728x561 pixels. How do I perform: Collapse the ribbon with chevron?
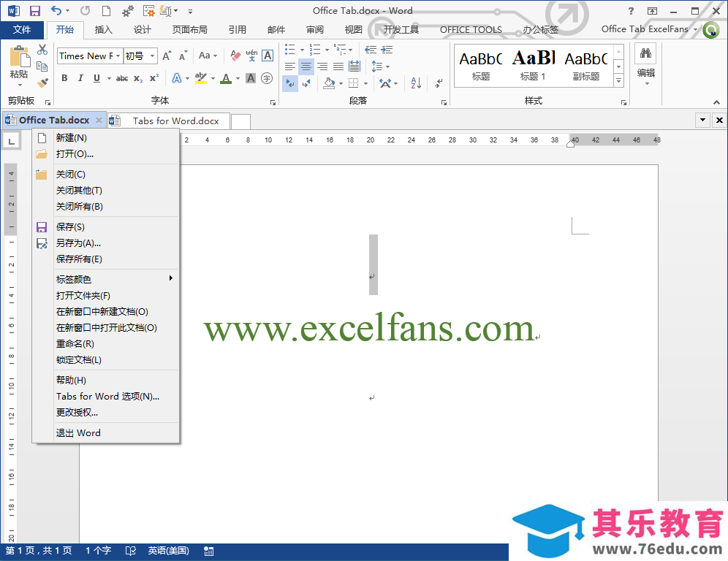(716, 102)
